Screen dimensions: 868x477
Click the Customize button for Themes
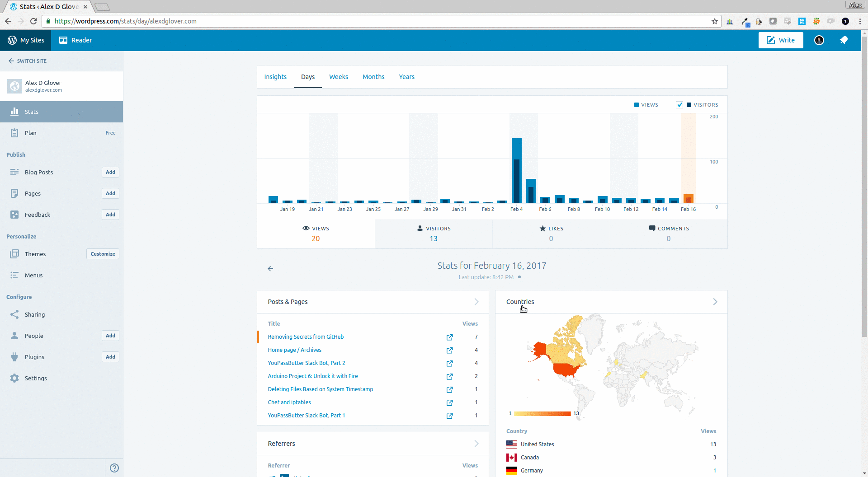coord(103,254)
